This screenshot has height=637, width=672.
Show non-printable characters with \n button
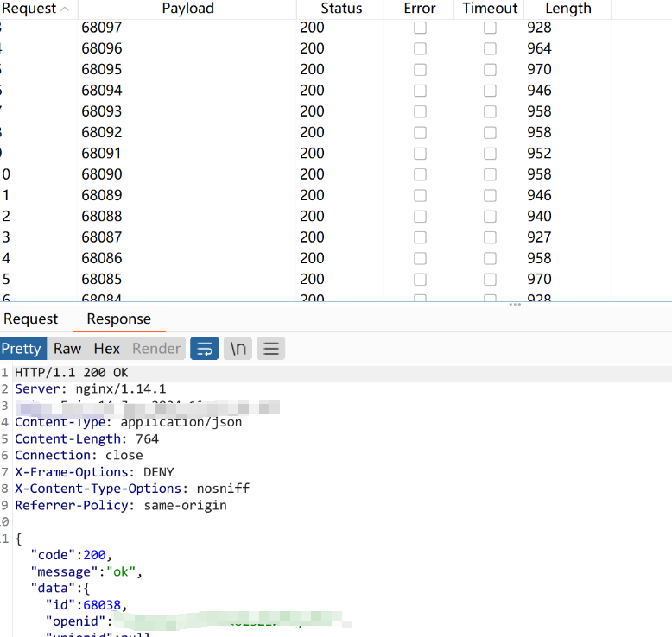coord(238,349)
